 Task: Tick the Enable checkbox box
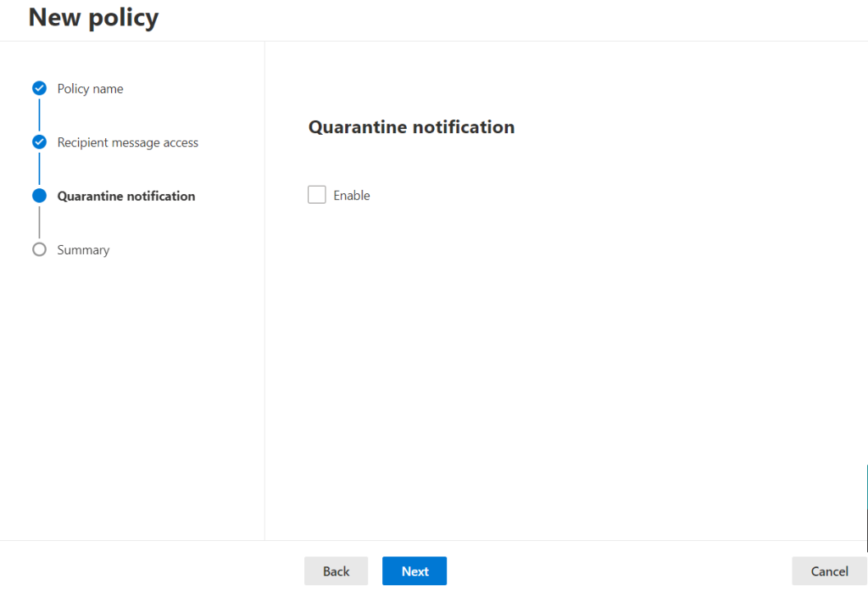tap(317, 195)
